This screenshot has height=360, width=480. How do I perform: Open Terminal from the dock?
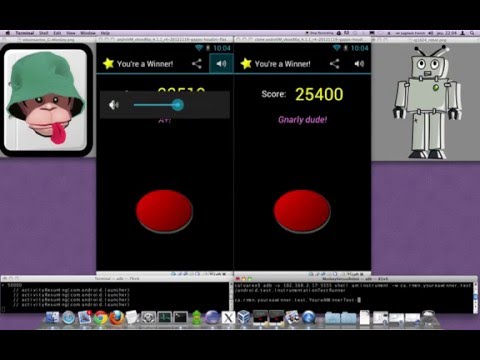click(x=180, y=318)
